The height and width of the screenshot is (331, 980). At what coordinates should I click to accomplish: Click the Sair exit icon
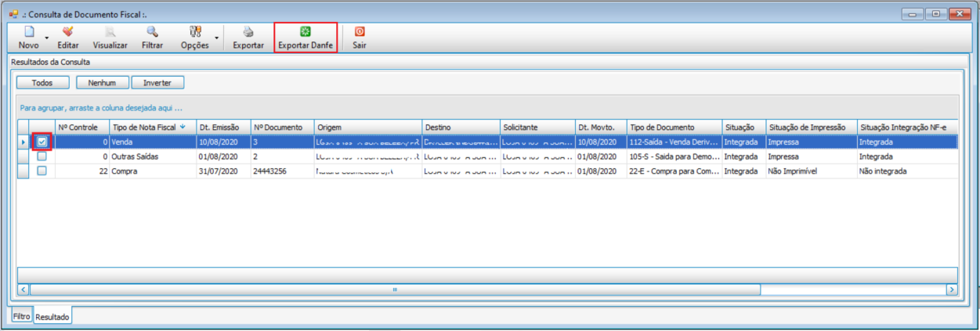(x=360, y=32)
